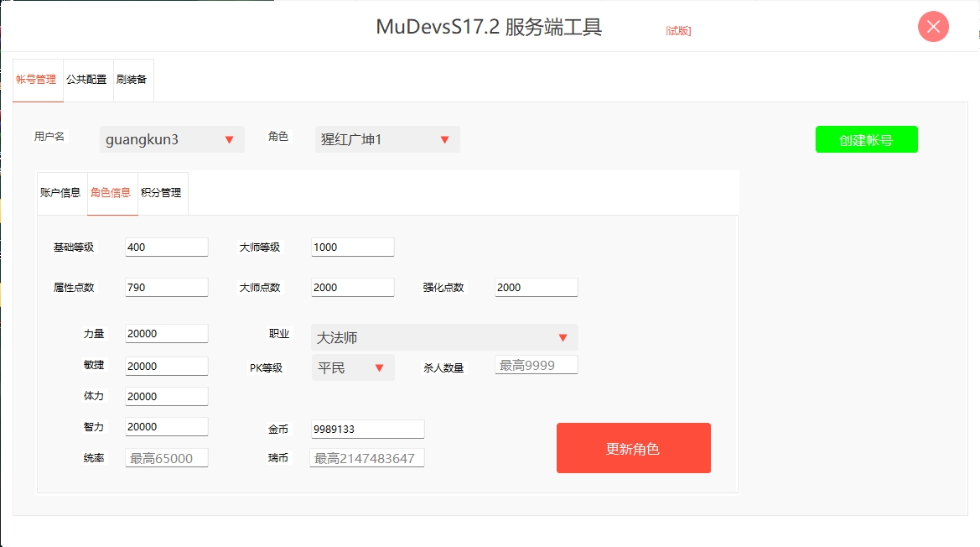The height and width of the screenshot is (547, 980).
Task: Open the 职业 大法师 dropdown
Action: coord(444,337)
